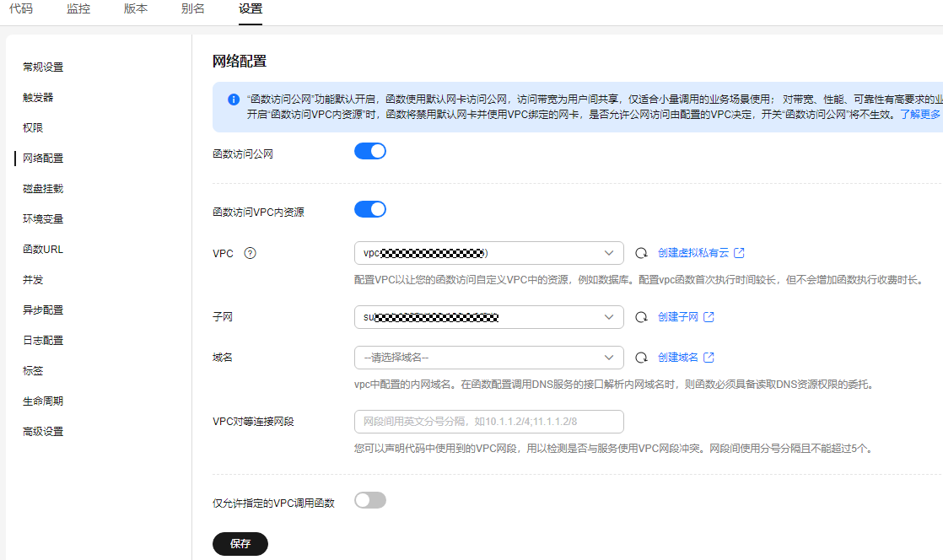Switch to the 监控 tab
943x560 pixels.
coord(78,9)
